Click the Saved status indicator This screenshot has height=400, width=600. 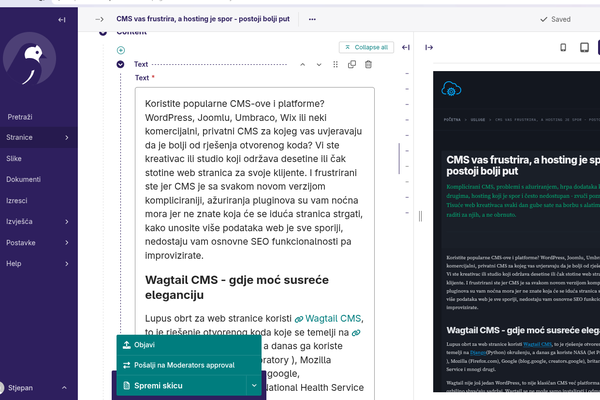[555, 20]
